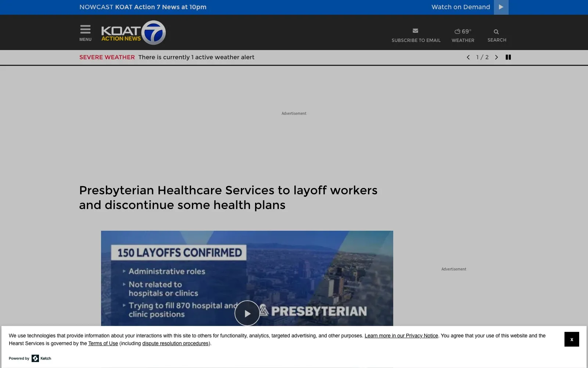Click the Presbyterian Healthcare Services article headline
The image size is (588, 368).
coord(228,198)
